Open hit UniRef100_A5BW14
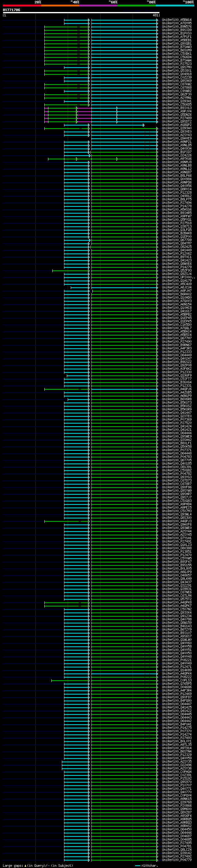This screenshot has width=197, height=868. pyautogui.click(x=177, y=20)
